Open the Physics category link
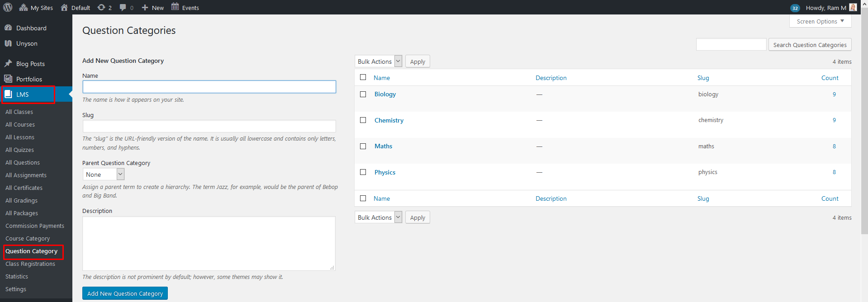868x302 pixels. pos(384,172)
